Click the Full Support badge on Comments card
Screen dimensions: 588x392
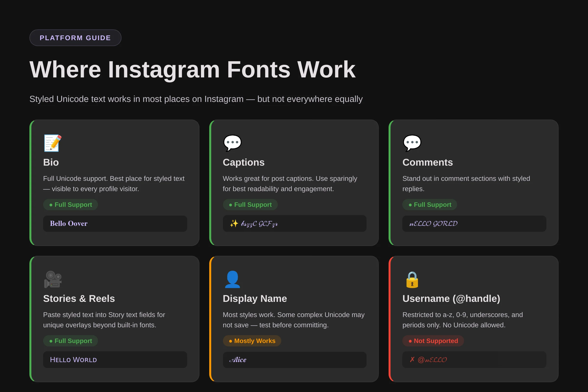point(430,205)
